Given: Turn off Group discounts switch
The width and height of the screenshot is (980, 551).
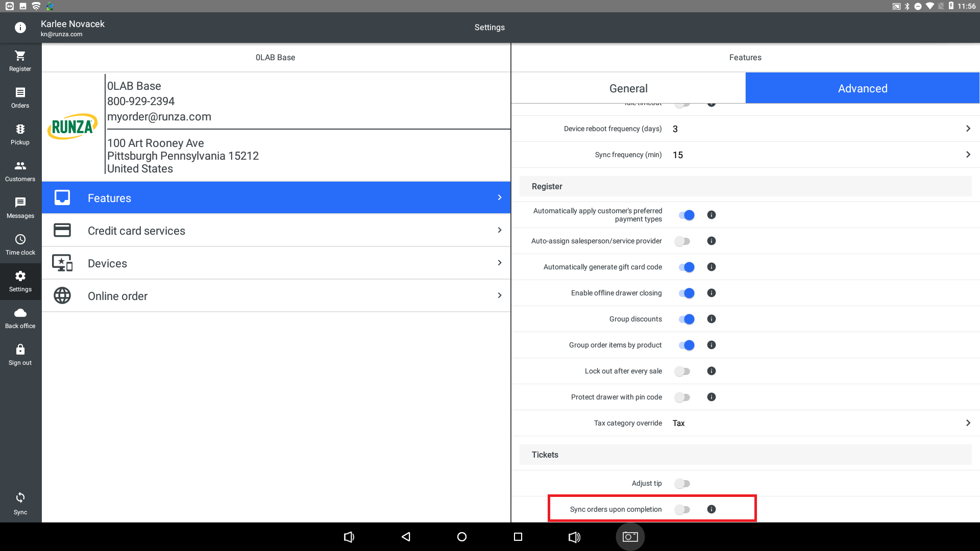Looking at the screenshot, I should pyautogui.click(x=687, y=319).
